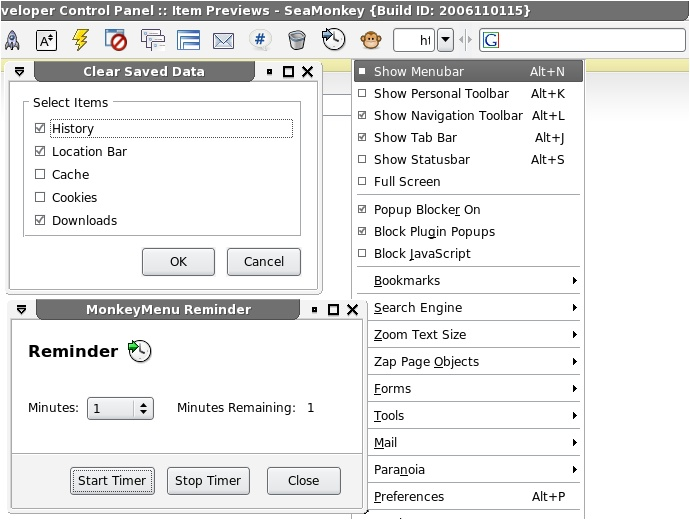Toggle Popup Blocker On option

click(468, 209)
